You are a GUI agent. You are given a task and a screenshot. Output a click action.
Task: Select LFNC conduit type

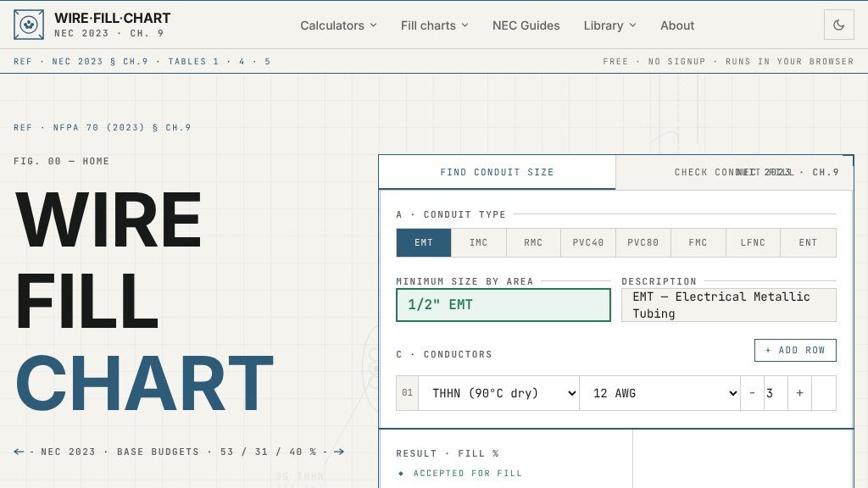[753, 242]
